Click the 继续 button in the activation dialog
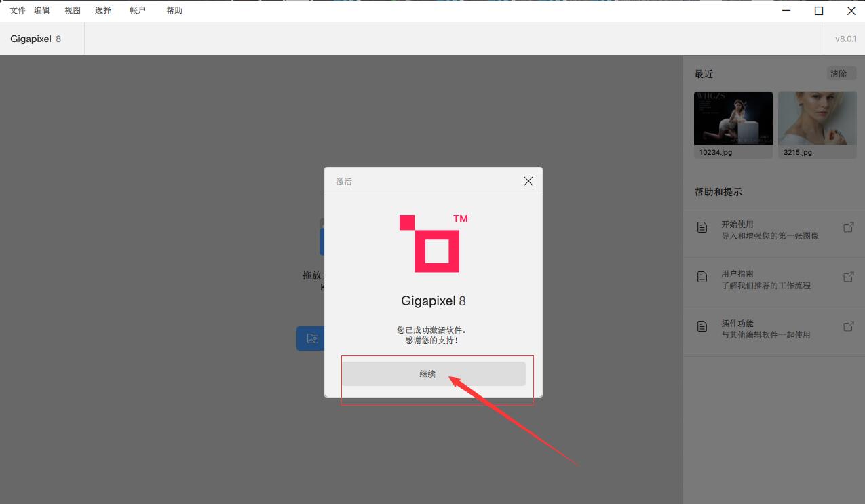Image resolution: width=865 pixels, height=504 pixels. [x=434, y=374]
